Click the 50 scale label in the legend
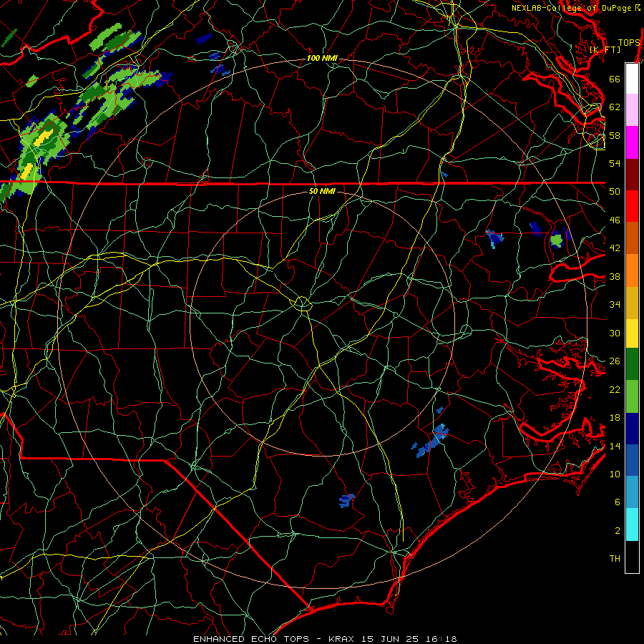644x644 pixels. tap(615, 191)
